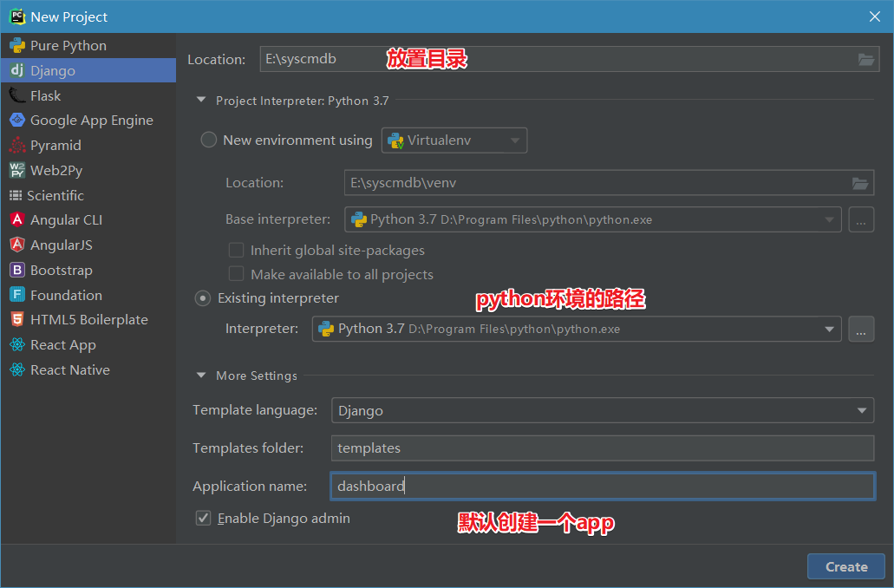Click the Django dj icon in sidebar
Screen dimensions: 894x588
[17, 70]
